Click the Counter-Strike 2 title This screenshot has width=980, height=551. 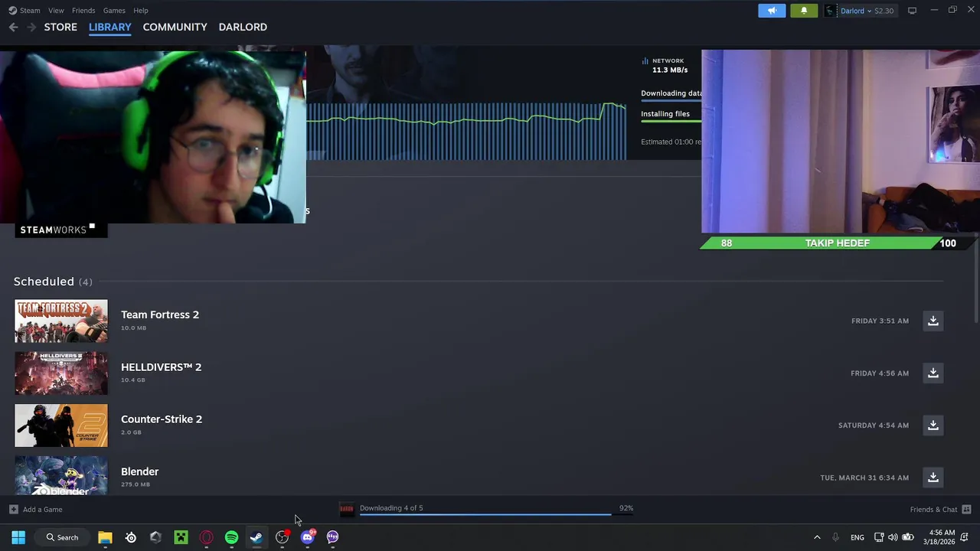coord(162,419)
